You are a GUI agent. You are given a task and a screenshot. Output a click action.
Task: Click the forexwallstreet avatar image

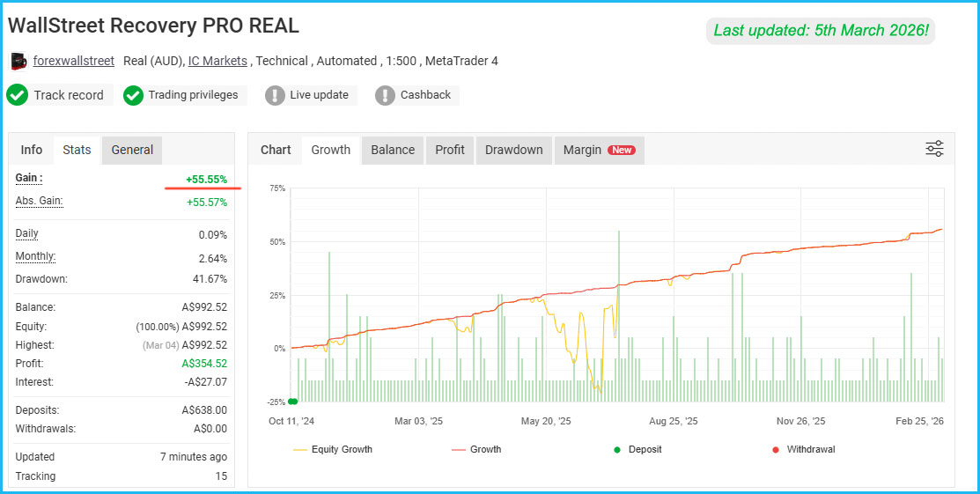18,62
